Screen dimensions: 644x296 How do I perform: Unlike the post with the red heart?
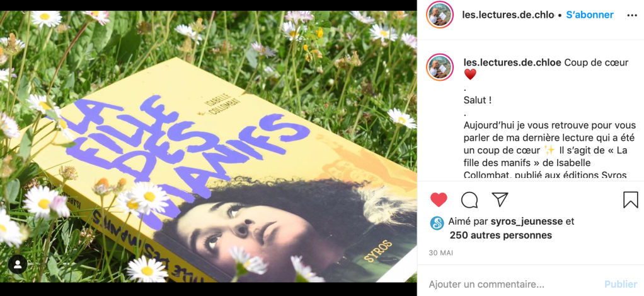439,200
